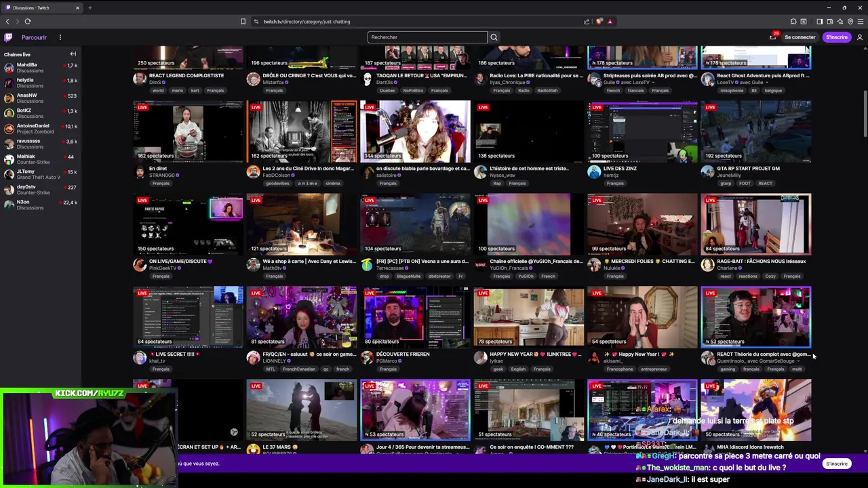Select the Discussions - Twitch browser tab
This screenshot has height=488, width=868.
click(42, 7)
